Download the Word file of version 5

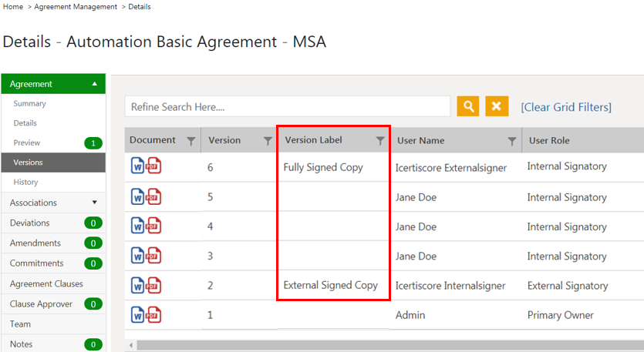(x=138, y=197)
